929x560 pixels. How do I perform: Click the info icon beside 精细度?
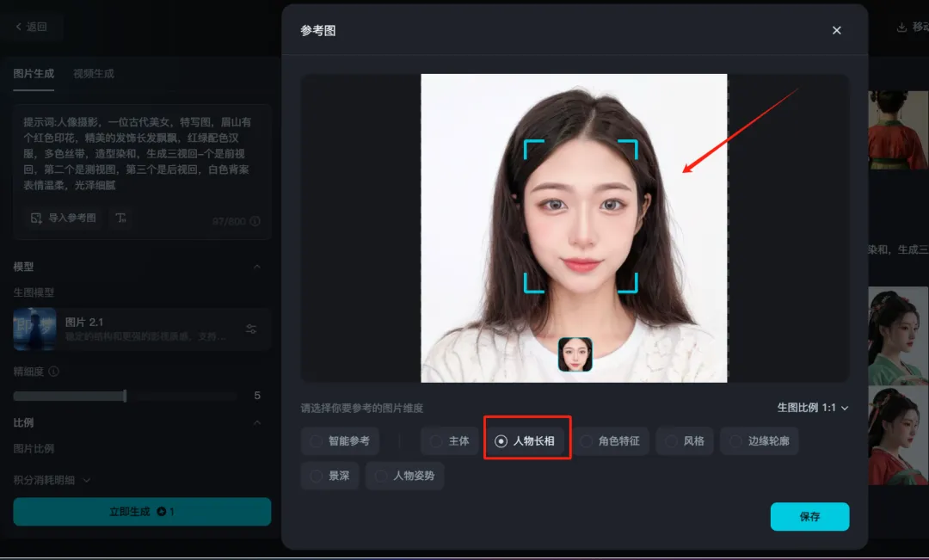click(x=53, y=372)
